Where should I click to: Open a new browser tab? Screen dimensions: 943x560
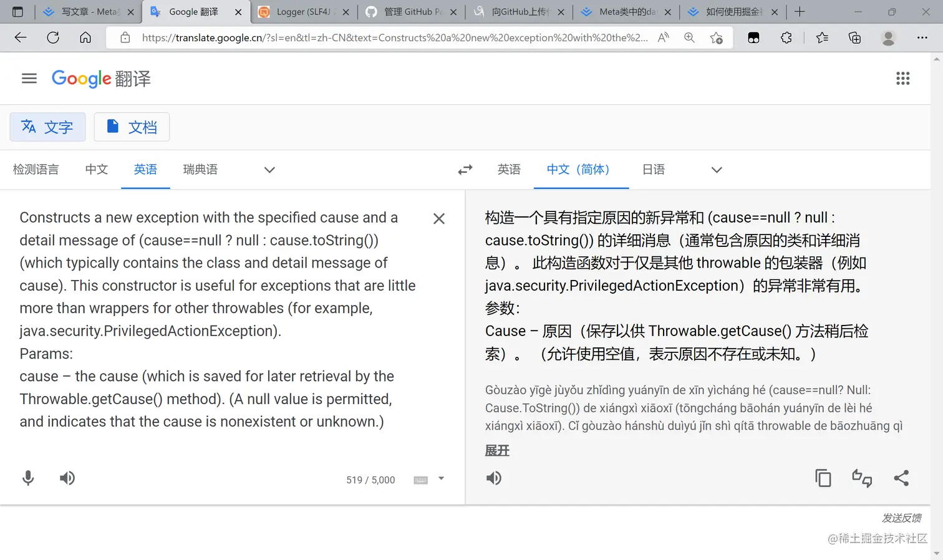click(x=800, y=12)
